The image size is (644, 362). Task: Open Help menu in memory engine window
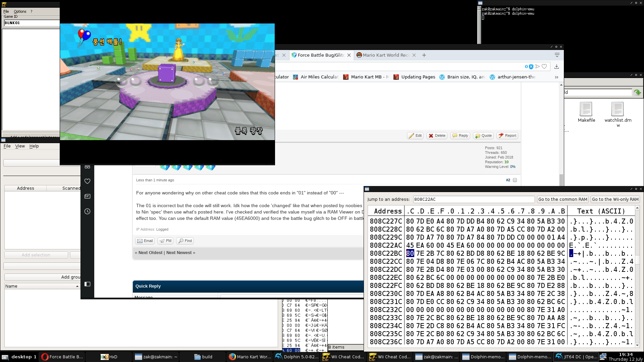coord(34,146)
